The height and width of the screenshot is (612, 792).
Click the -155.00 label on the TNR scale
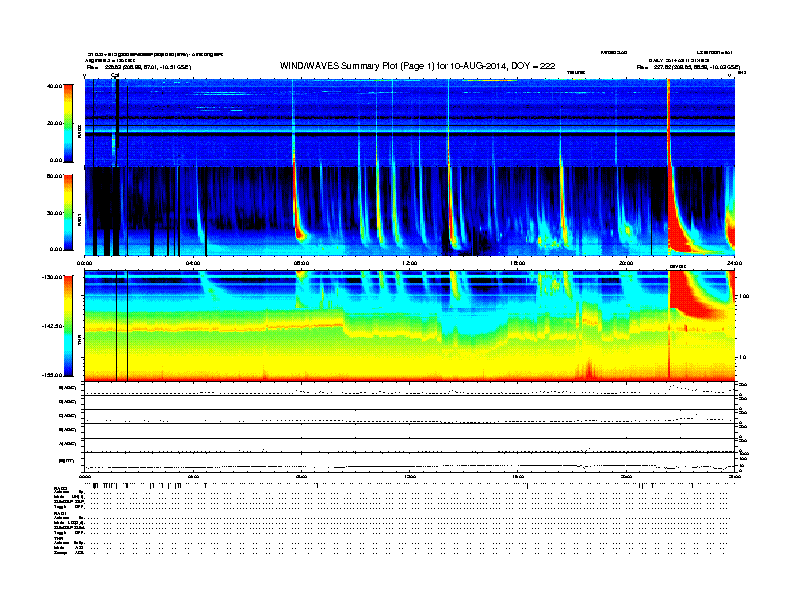[52, 375]
